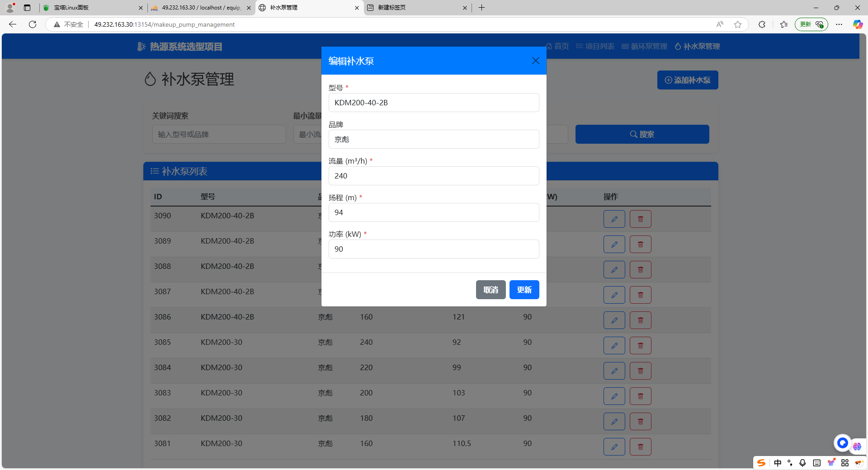
Task: Delete pump row ID 3086
Action: point(640,320)
